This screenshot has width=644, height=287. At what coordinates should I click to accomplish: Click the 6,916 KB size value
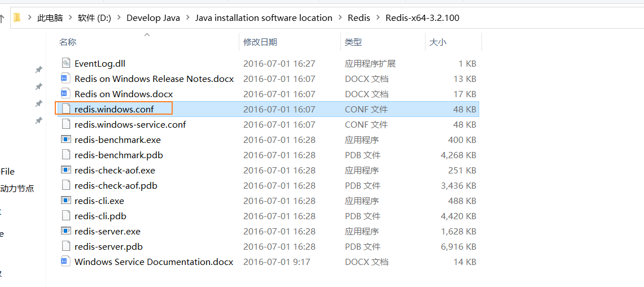[x=458, y=247]
